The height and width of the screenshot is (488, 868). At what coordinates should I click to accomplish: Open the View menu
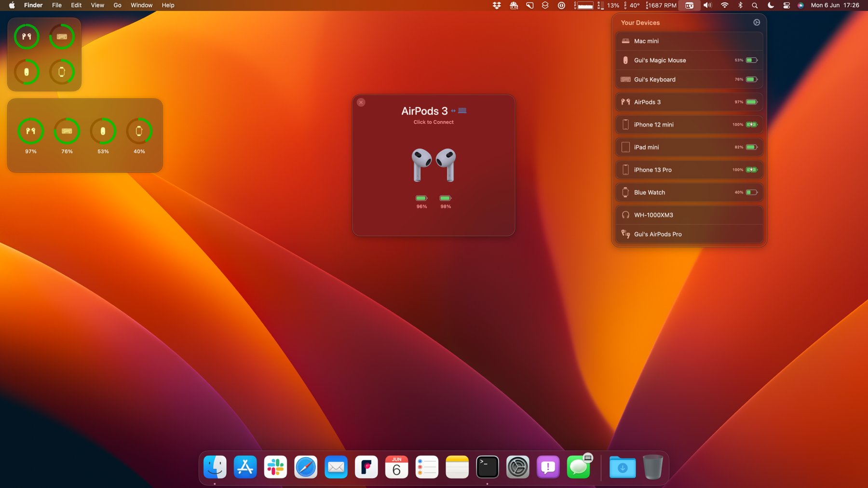97,5
